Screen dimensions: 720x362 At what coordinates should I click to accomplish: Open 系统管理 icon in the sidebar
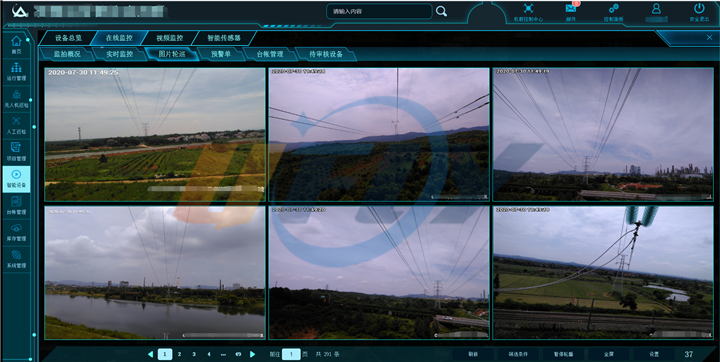pyautogui.click(x=16, y=259)
